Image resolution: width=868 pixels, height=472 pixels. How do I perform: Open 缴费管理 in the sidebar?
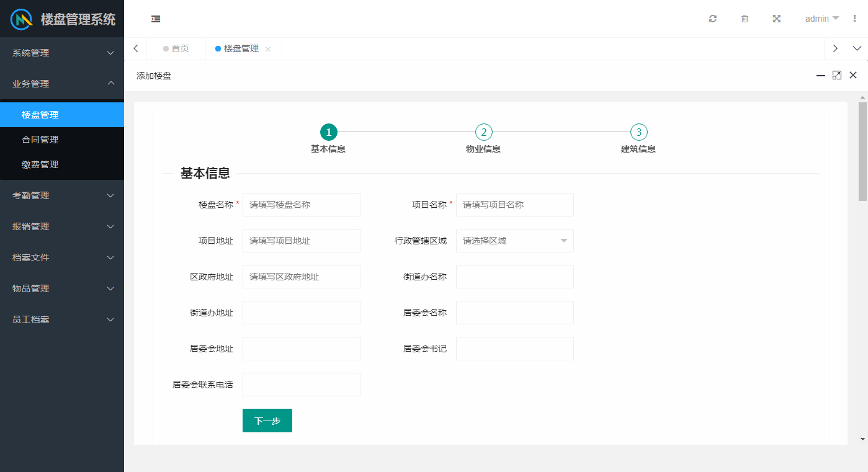[40, 164]
